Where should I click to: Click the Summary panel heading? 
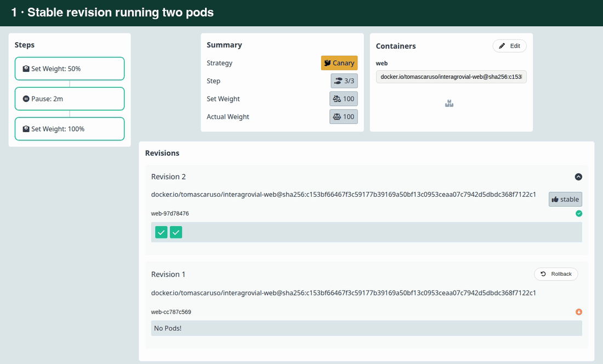(x=224, y=45)
